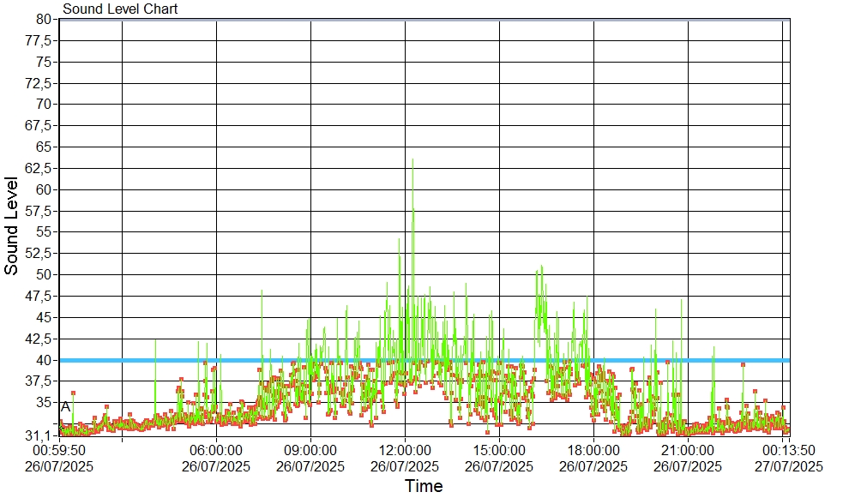849x504 pixels.
Task: Click the 18:00:00 time axis label
Action: tap(593, 450)
